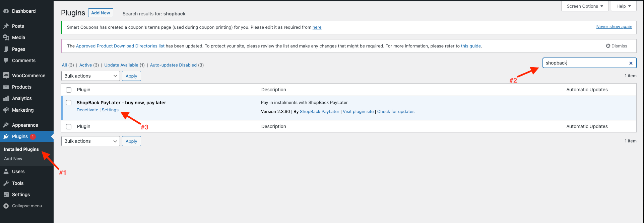644x223 pixels.
Task: Clear the shopback search with X icon
Action: pos(631,63)
